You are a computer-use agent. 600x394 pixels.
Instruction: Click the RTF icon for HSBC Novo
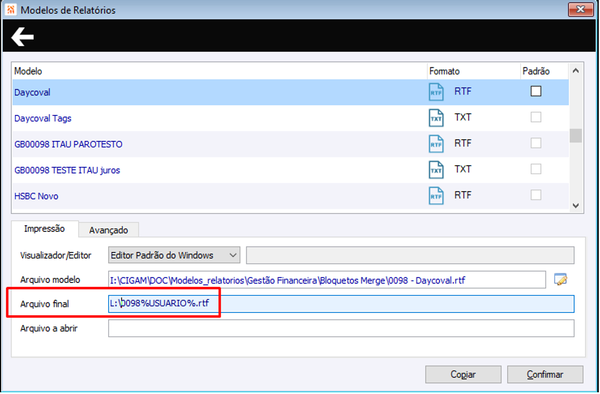click(x=436, y=196)
